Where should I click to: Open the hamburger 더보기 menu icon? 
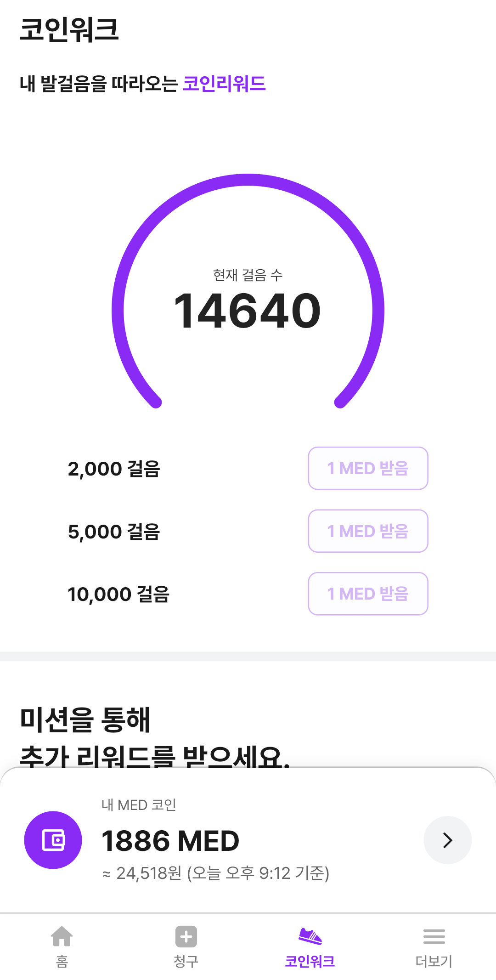(x=434, y=936)
